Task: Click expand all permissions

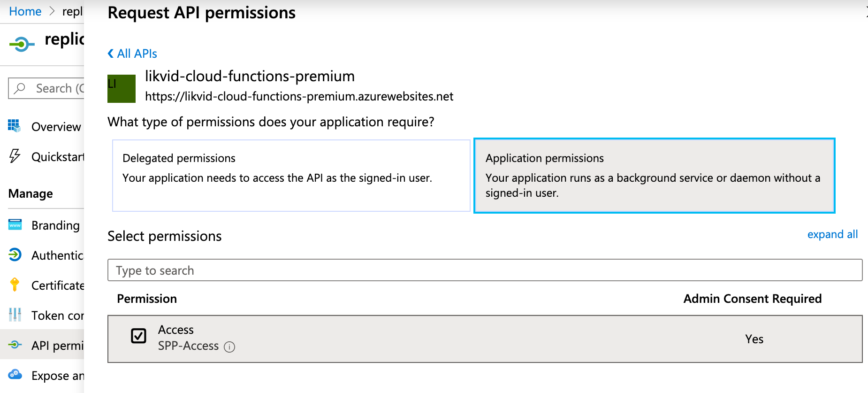Action: coord(832,234)
